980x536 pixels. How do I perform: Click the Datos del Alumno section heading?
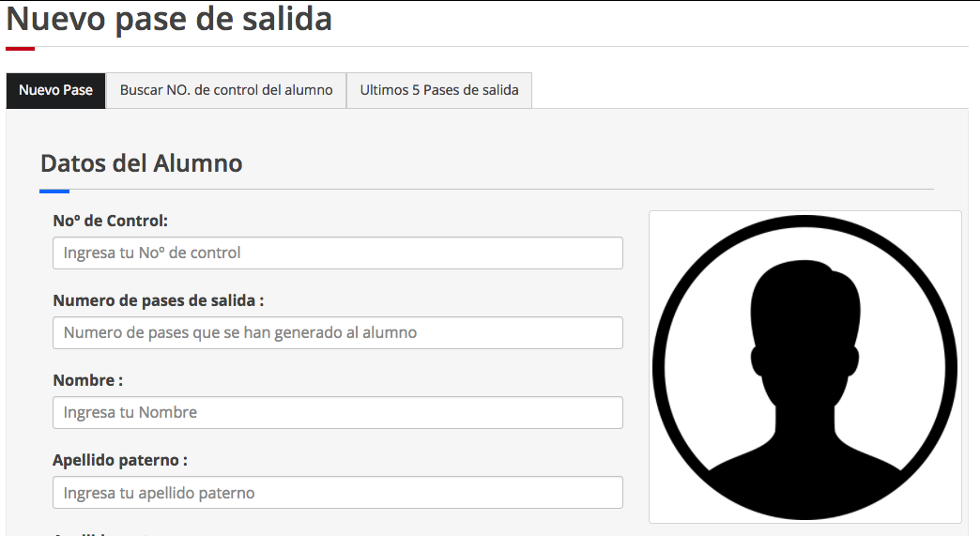point(141,162)
